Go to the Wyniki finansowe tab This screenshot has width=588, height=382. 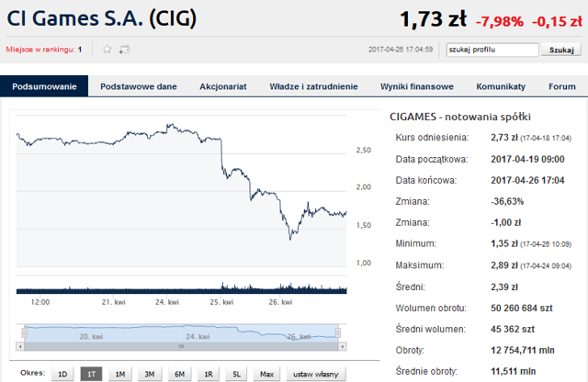(416, 86)
